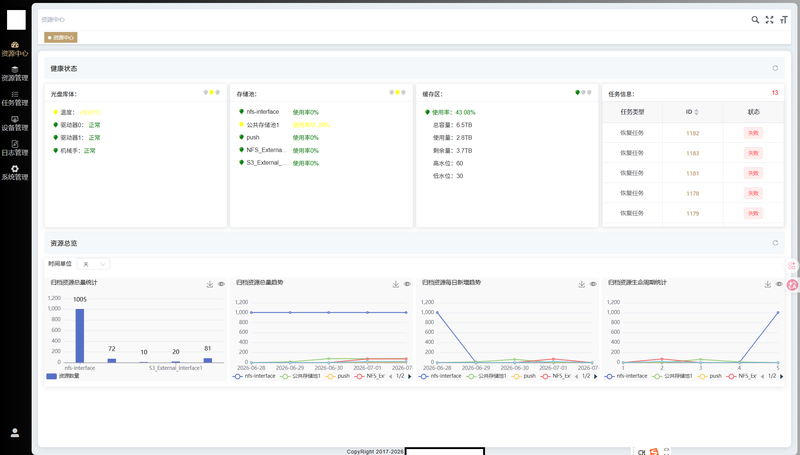The width and height of the screenshot is (800, 455).
Task: Click the yellow status dot in 光盘库体 header
Action: click(212, 92)
